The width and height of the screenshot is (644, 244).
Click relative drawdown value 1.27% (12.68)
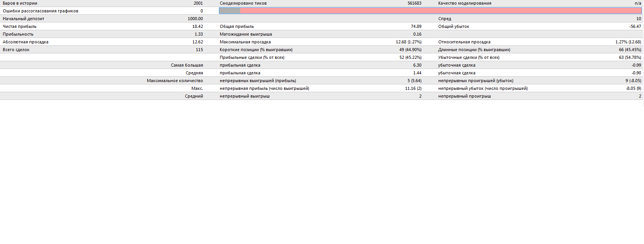click(x=628, y=42)
